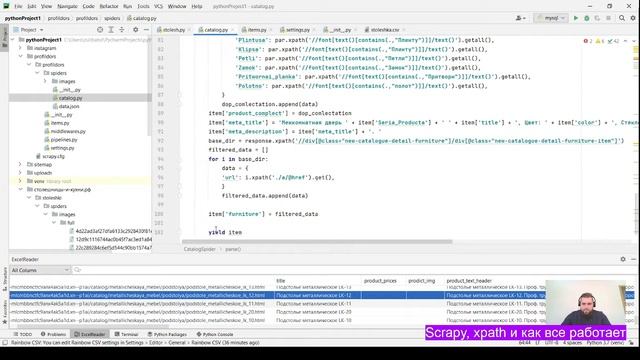
Task: Switch to the settings.py tab
Action: (x=298, y=30)
